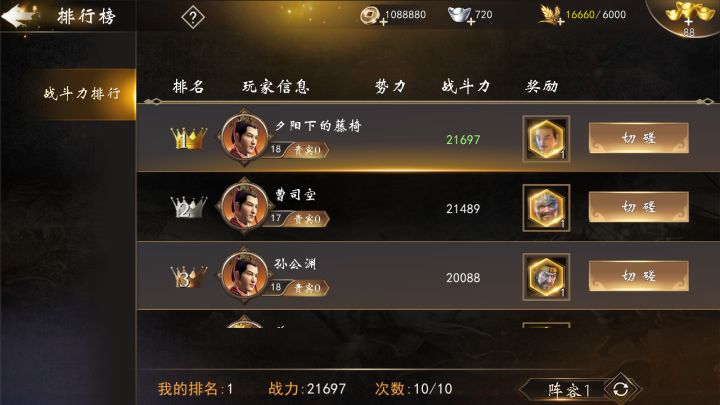Open the avatar of 夕阳下的藤椅

(244, 137)
